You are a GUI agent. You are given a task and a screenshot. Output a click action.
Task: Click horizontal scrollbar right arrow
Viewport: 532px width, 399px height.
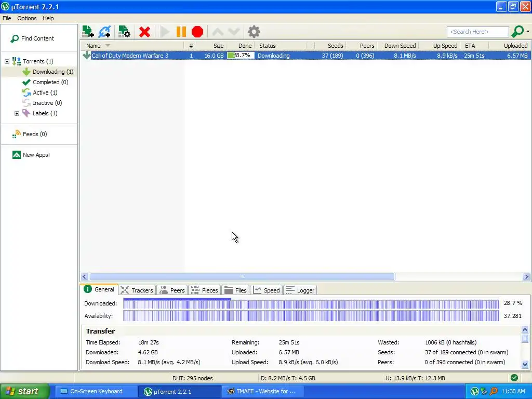point(526,277)
